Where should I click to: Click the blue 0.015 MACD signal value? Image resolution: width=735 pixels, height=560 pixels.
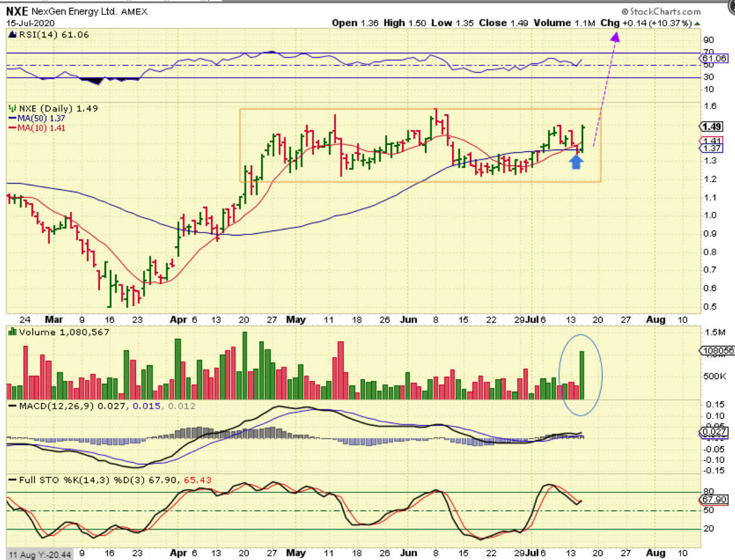[146, 406]
